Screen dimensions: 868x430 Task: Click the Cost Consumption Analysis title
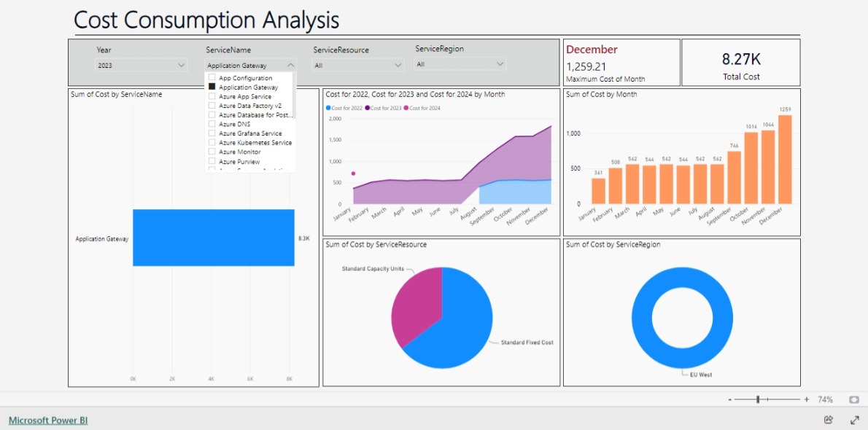coord(206,20)
